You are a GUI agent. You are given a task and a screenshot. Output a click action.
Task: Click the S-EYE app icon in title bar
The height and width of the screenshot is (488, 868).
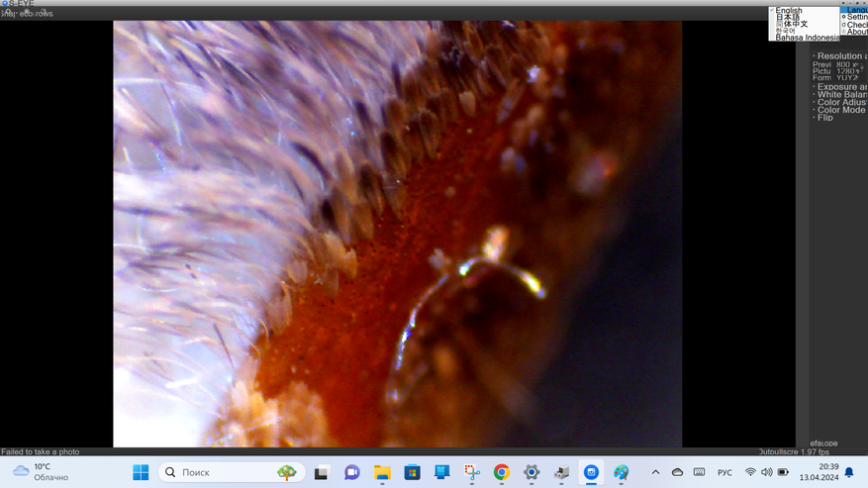click(4, 3)
